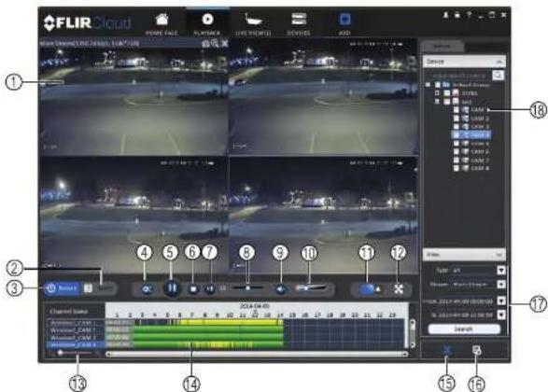Click the video clip scissors icon
Image resolution: width=548 pixels, height=392 pixels.
click(446, 350)
